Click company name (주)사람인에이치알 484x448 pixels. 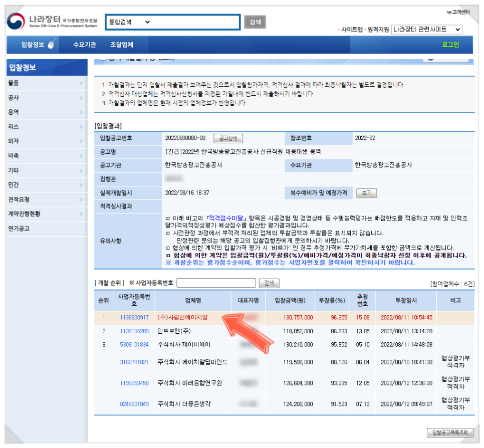[183, 317]
